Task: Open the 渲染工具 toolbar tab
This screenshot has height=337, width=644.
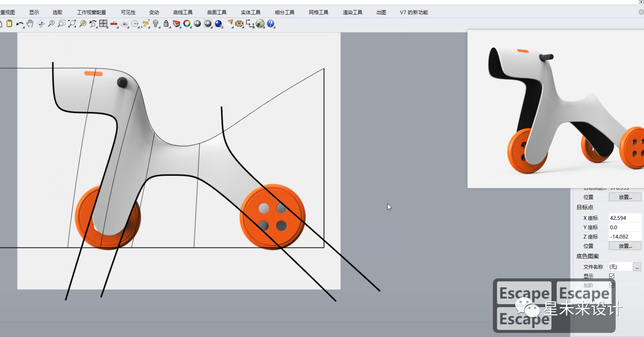Action: pos(353,12)
